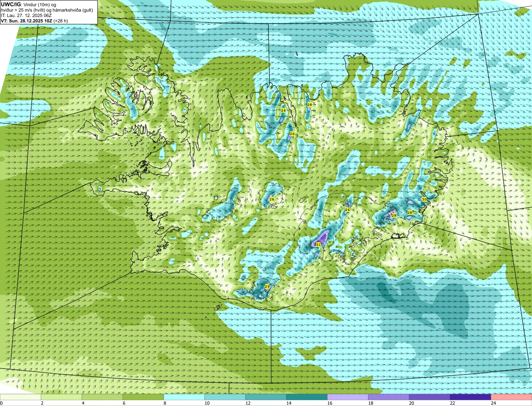Click the 18–20 m/s purple legend segment
Image resolution: width=532 pixels, height=406 pixels.
(389, 397)
